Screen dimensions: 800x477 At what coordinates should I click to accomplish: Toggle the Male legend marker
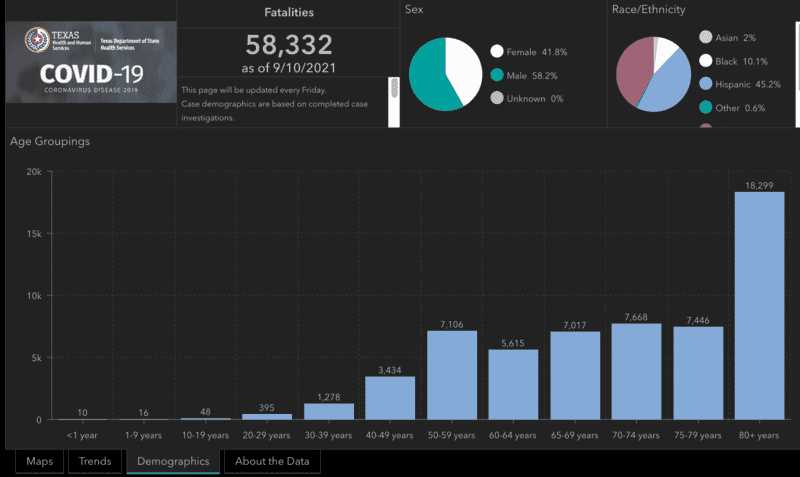[497, 75]
